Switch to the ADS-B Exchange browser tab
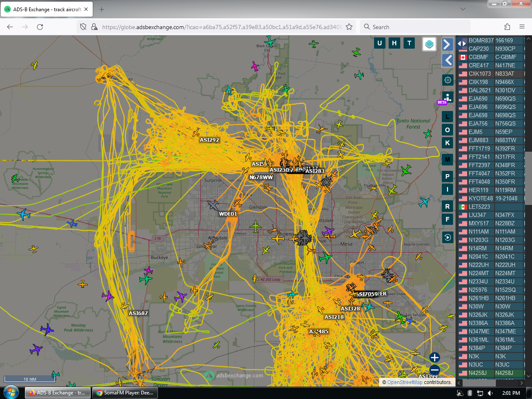Screen dimensions: 532x399 (x=47, y=9)
